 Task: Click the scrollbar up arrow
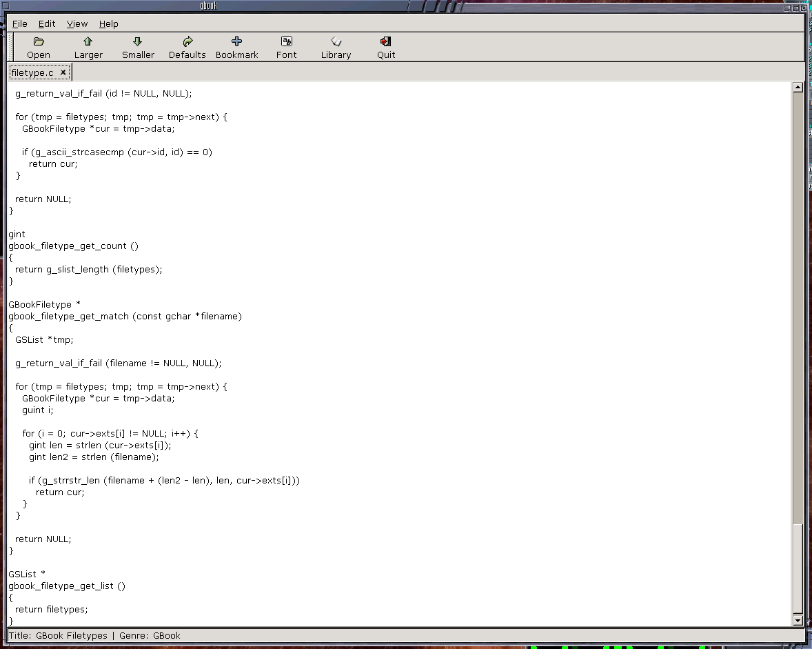click(x=798, y=88)
